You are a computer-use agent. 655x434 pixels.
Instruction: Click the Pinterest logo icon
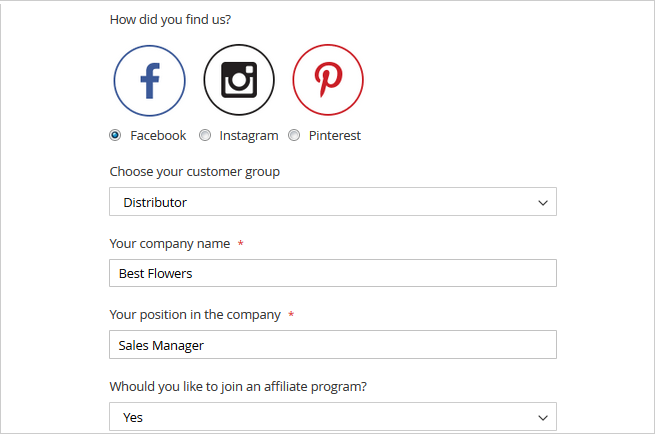click(328, 80)
